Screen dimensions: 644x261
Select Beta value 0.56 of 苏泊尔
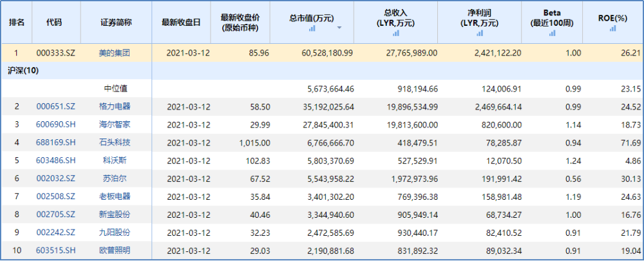tap(574, 179)
